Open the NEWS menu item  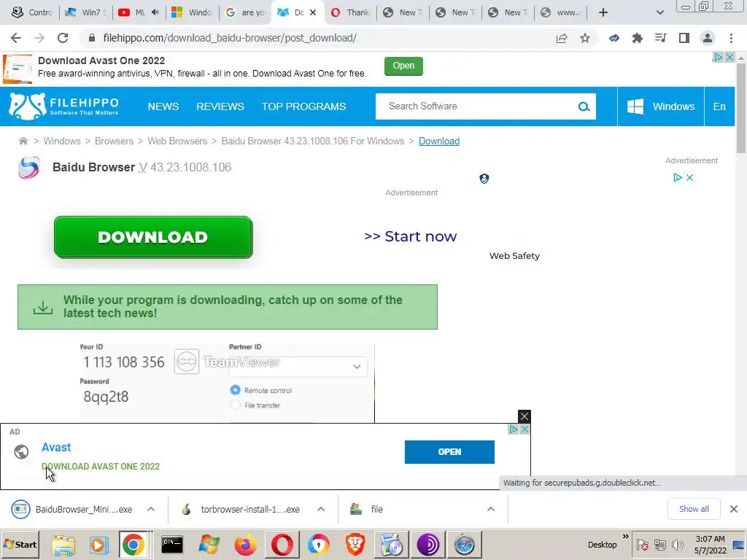[163, 106]
